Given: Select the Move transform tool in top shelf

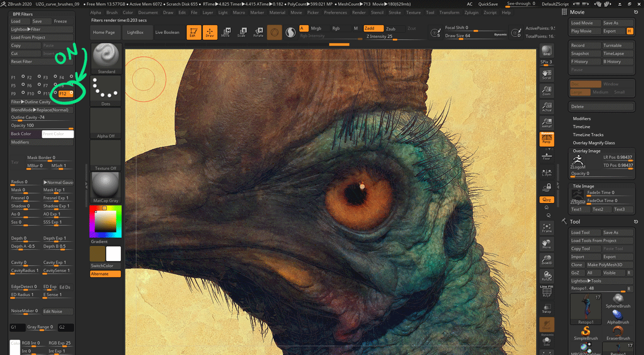Looking at the screenshot, I should point(225,32).
